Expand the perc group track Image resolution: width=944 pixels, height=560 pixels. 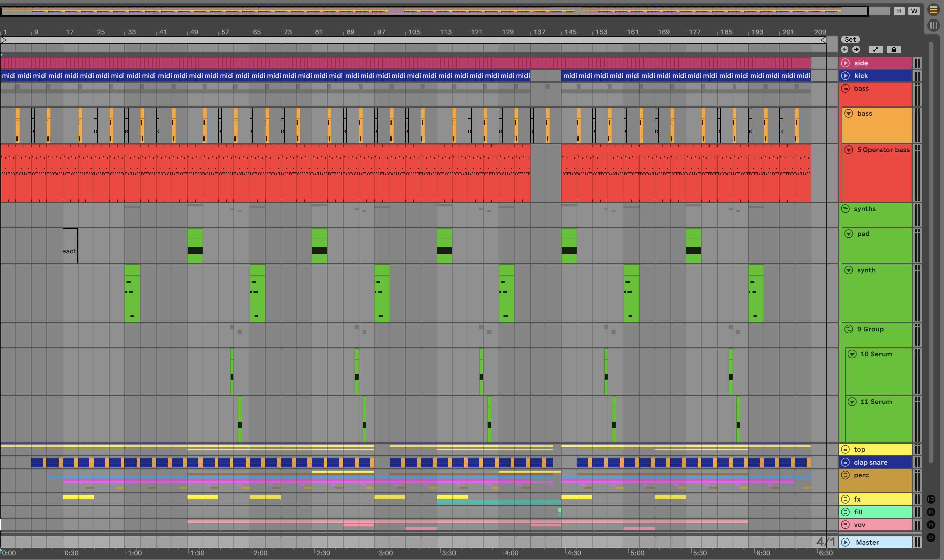coord(846,475)
